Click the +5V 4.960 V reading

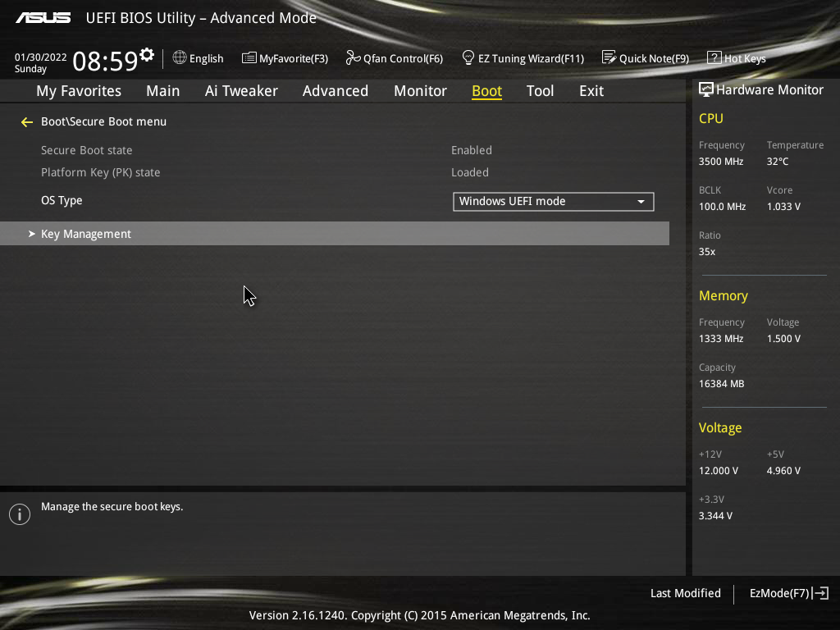pyautogui.click(x=783, y=470)
